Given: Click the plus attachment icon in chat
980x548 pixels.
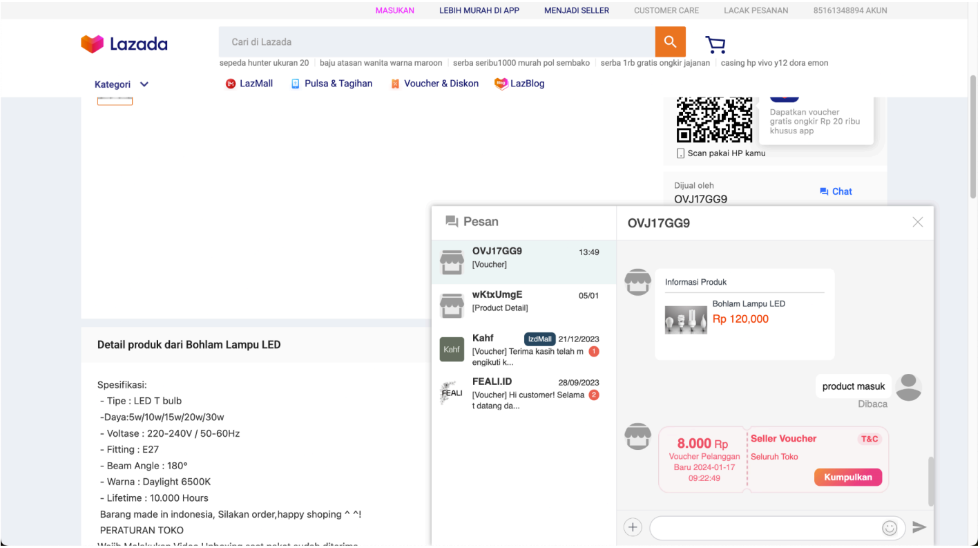Looking at the screenshot, I should (x=633, y=527).
